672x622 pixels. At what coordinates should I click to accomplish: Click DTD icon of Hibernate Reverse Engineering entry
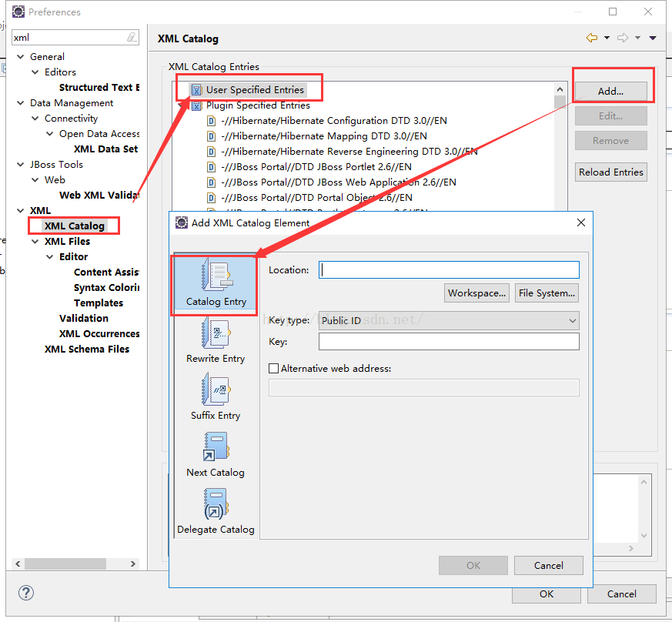pos(211,152)
